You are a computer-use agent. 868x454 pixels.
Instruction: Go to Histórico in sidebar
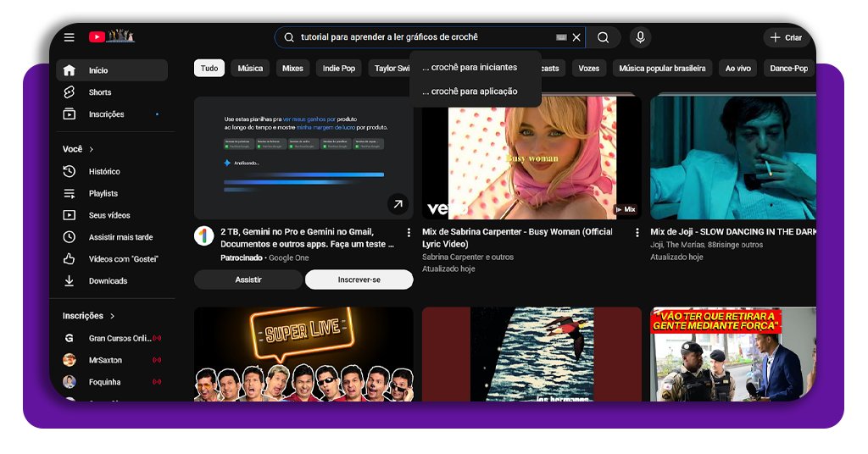104,172
